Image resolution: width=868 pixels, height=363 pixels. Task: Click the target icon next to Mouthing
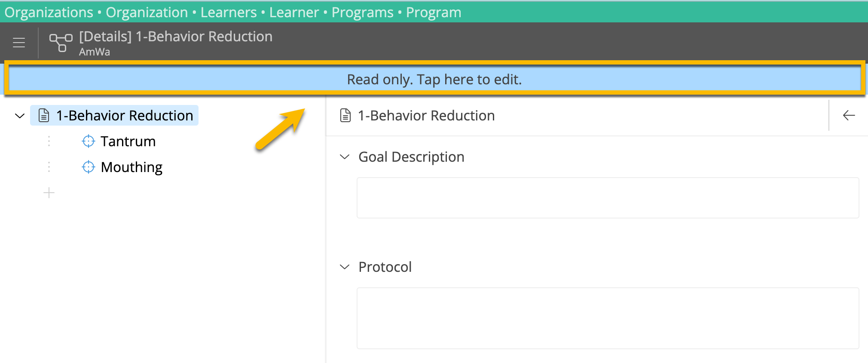click(x=88, y=167)
